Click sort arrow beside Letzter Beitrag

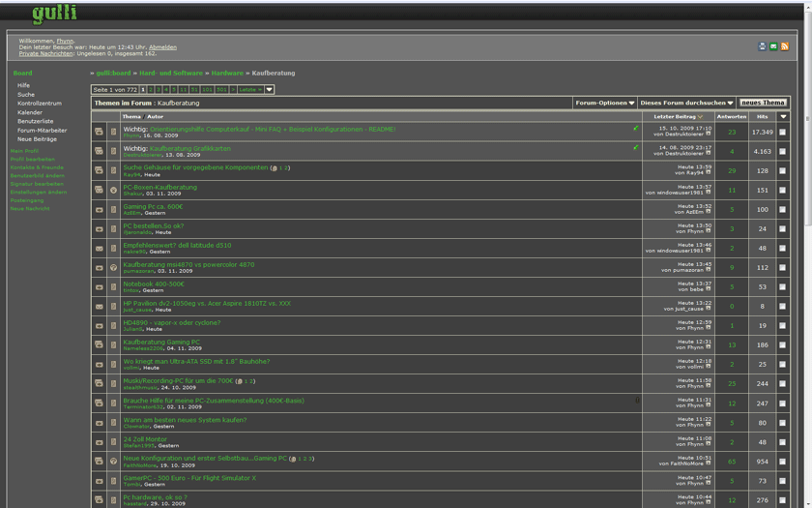tap(700, 117)
